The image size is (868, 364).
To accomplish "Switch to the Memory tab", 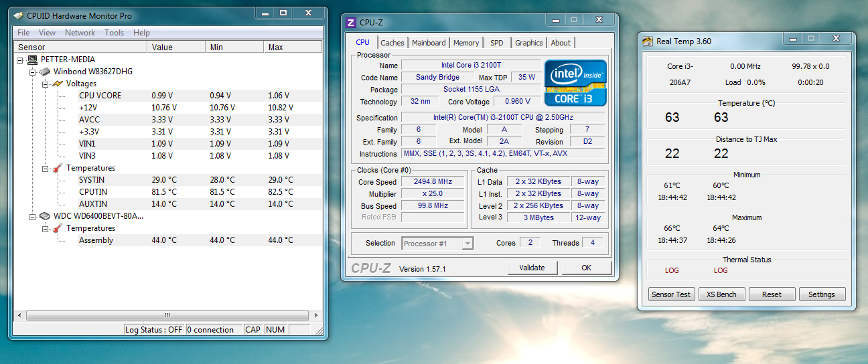I will [466, 43].
